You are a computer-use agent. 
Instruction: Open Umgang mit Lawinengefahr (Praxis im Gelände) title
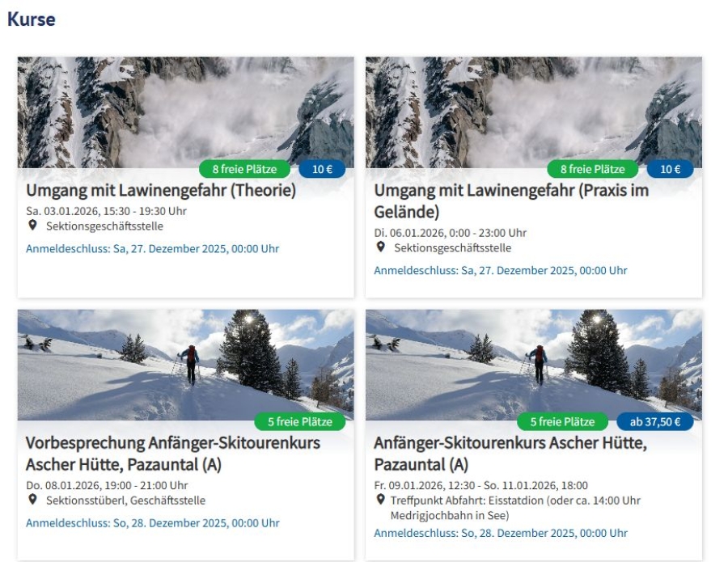[x=511, y=201]
